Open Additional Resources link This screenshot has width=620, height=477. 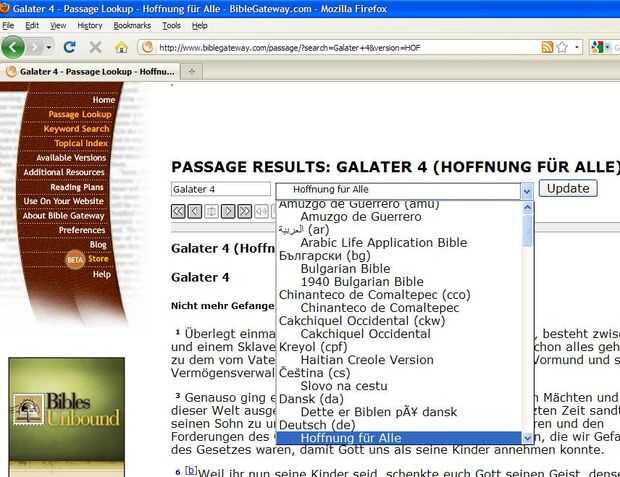point(64,172)
